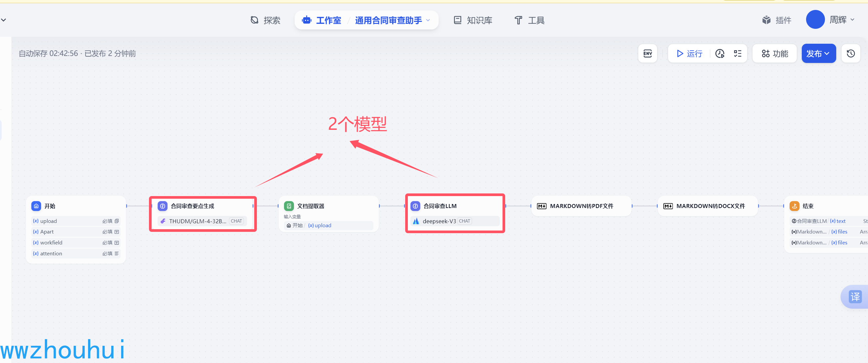868x363 pixels.
Task: Click the 文档提取器 node icon
Action: pyautogui.click(x=289, y=206)
